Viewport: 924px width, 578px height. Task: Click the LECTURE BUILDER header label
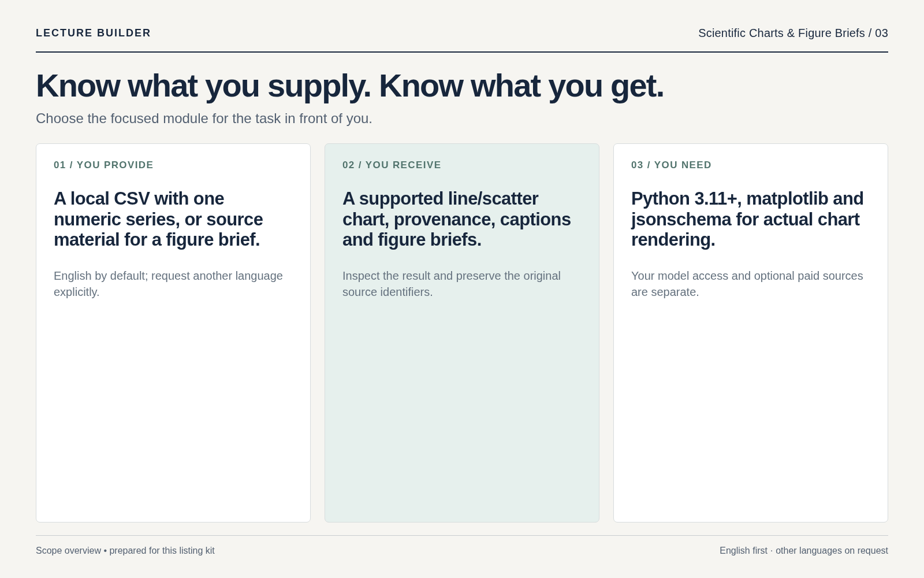[x=93, y=33]
